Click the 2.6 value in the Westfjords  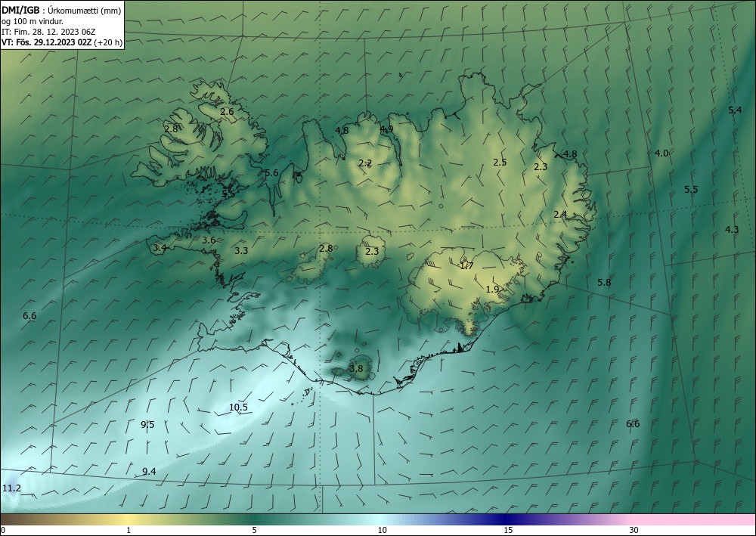pyautogui.click(x=227, y=111)
